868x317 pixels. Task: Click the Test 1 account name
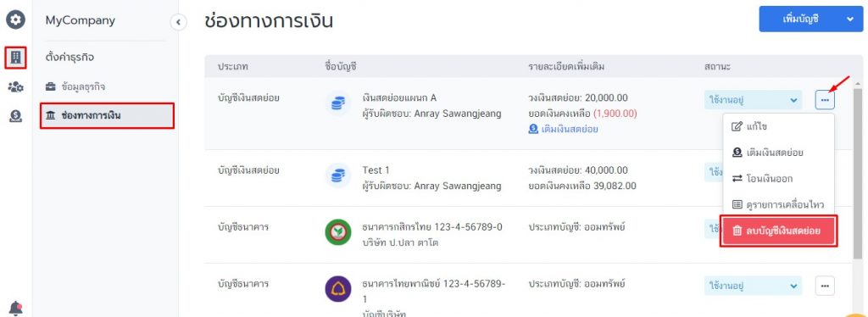point(376,170)
